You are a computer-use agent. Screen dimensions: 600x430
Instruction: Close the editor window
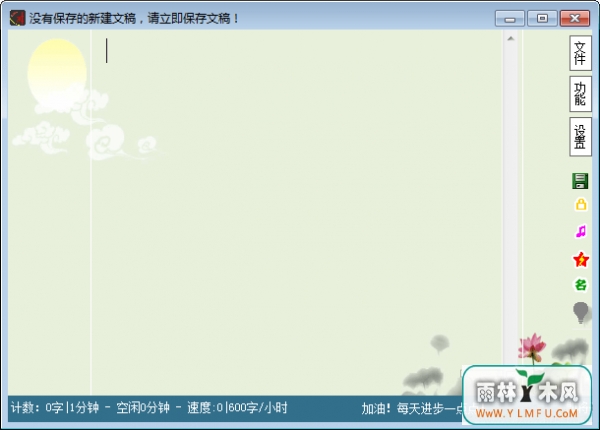tap(575, 18)
